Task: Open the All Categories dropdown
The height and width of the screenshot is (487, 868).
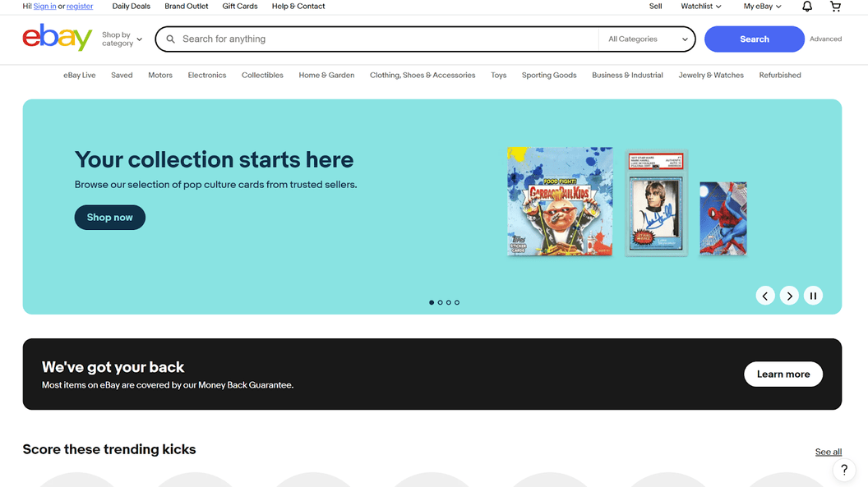Action: [647, 39]
